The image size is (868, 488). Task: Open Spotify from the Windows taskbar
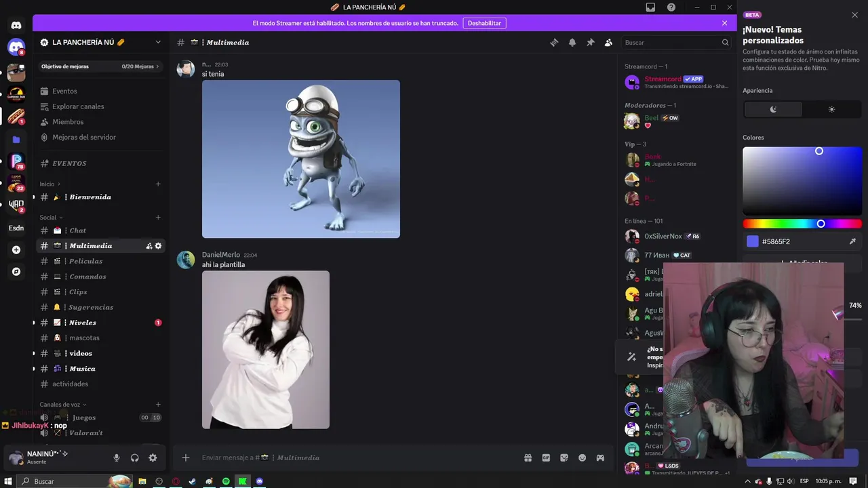click(x=226, y=481)
